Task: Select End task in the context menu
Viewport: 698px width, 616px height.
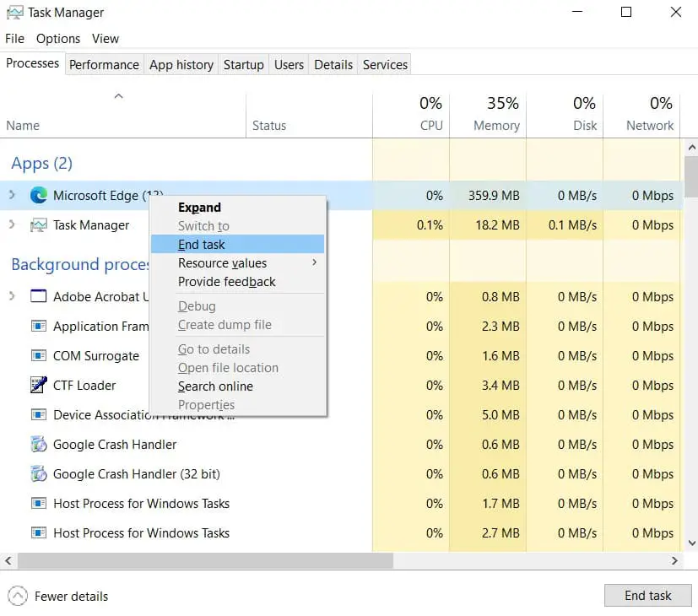Action: click(x=202, y=245)
